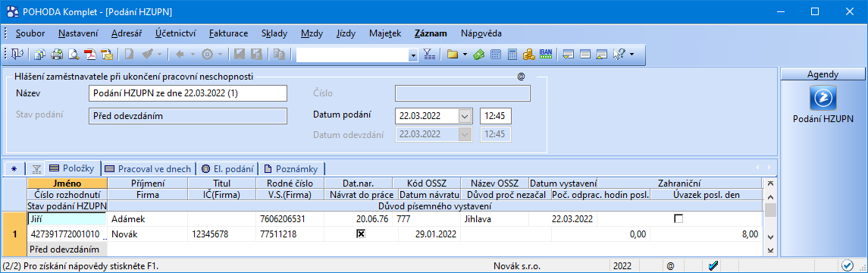Open the toolbar search combo box dropdown
Screen dimensions: 868x273
point(413,55)
